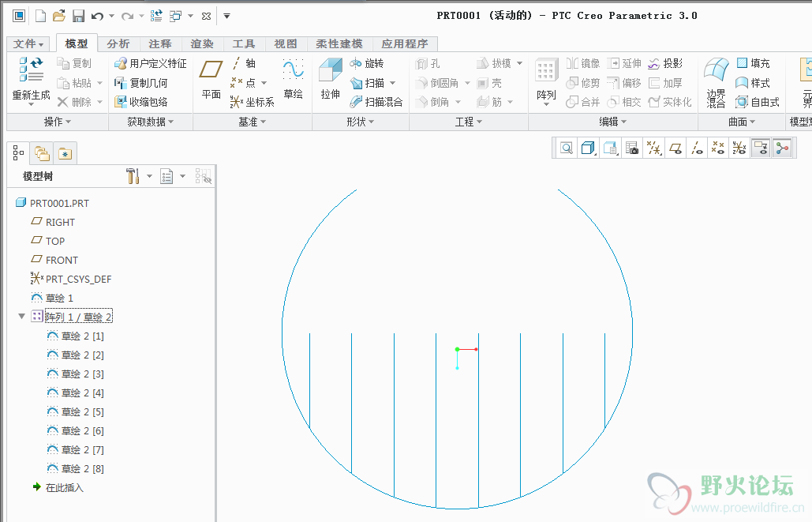Collapse the 阵列 1 / 草绘 2 node

[x=22, y=316]
